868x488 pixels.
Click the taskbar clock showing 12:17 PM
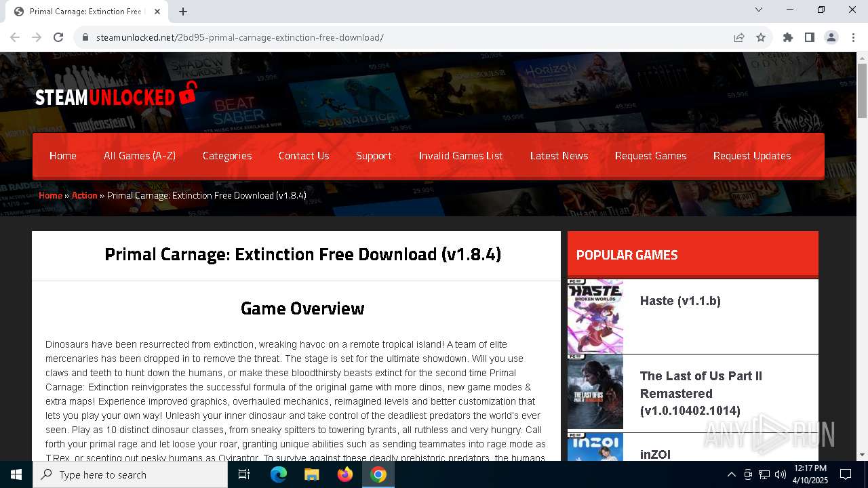point(810,474)
